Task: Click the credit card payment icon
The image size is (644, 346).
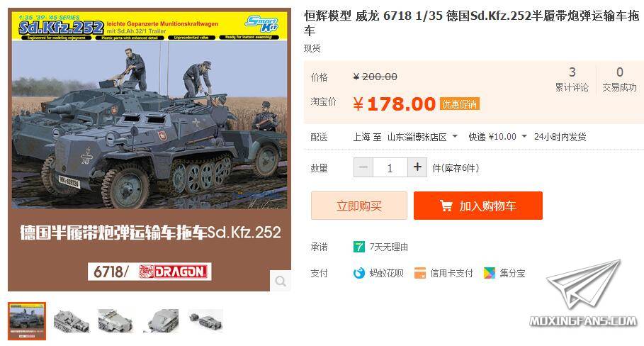Action: tap(419, 273)
